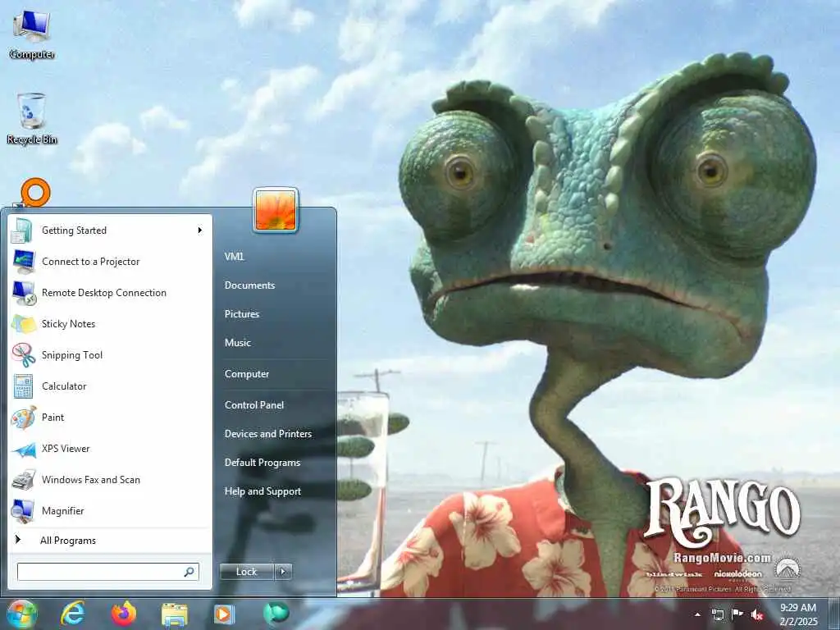Viewport: 840px width, 630px height.
Task: Open Music from Start menu
Action: [x=237, y=343]
